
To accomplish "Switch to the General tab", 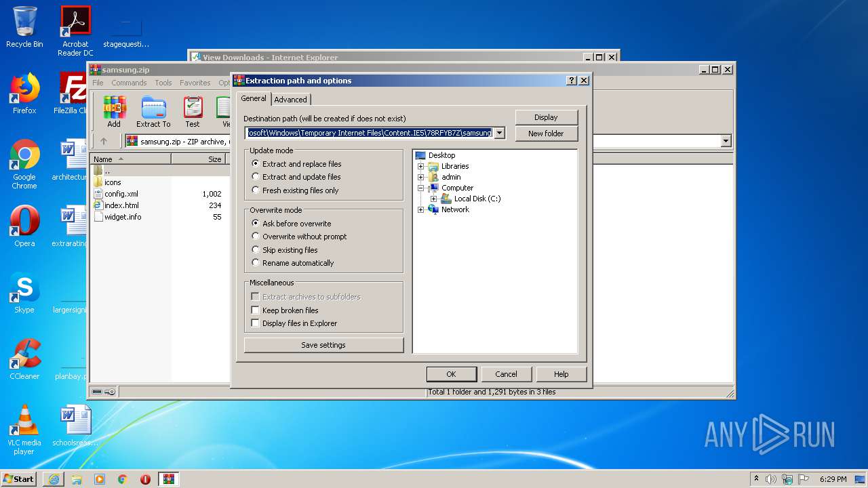I will 254,98.
